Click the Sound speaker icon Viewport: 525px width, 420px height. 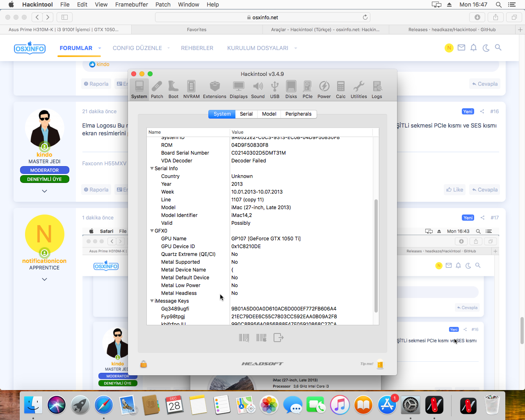[258, 89]
